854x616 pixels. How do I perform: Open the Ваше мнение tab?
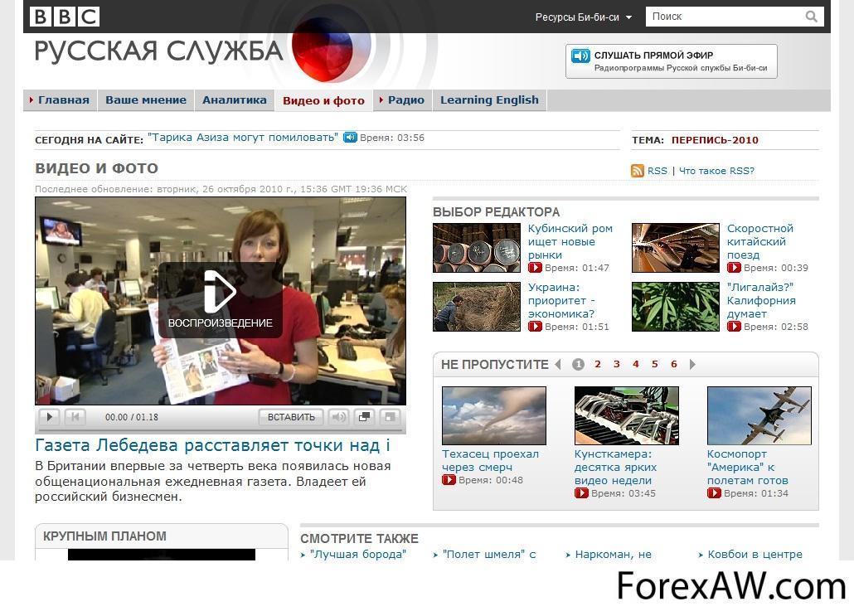pos(146,100)
